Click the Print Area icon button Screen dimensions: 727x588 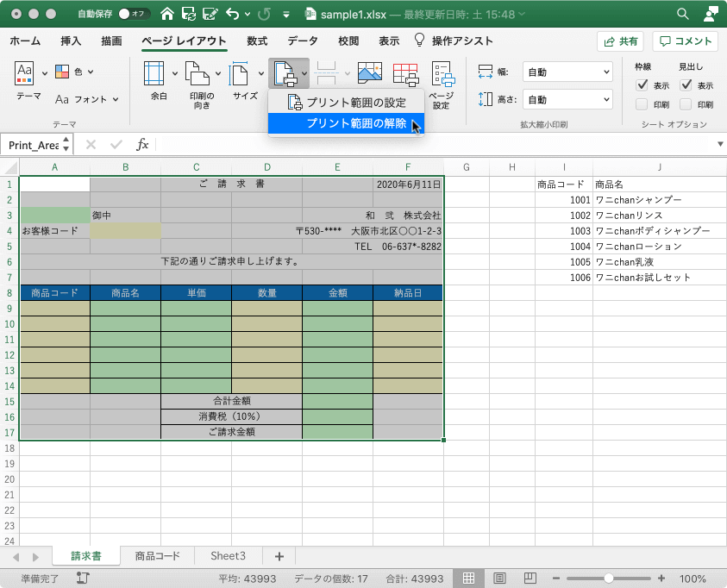pyautogui.click(x=285, y=73)
